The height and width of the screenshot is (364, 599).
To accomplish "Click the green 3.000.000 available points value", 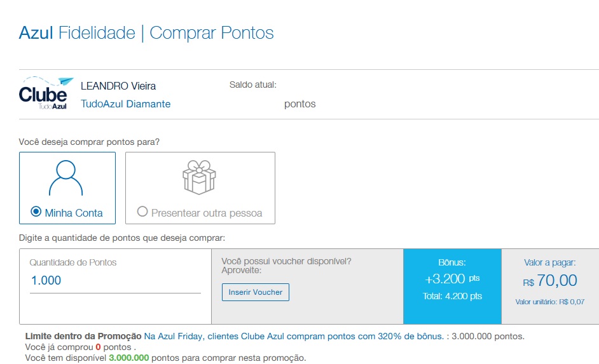I will point(129,358).
